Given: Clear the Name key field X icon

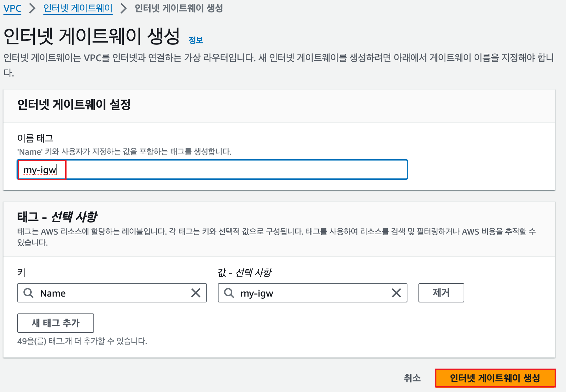Looking at the screenshot, I should point(196,293).
